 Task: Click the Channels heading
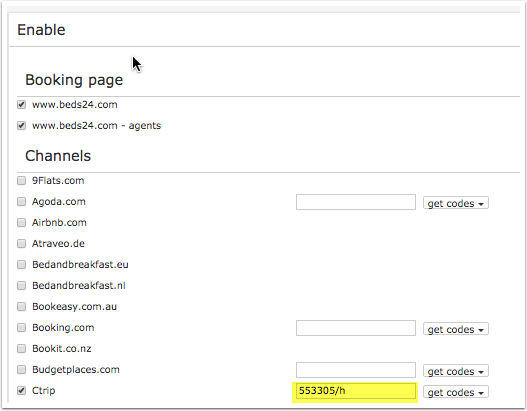pos(58,156)
